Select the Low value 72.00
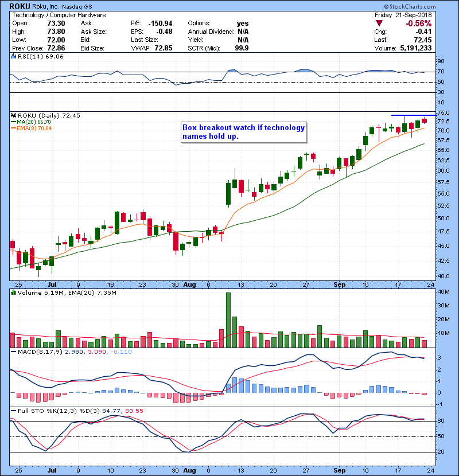This screenshot has width=459, height=476. tap(56, 40)
